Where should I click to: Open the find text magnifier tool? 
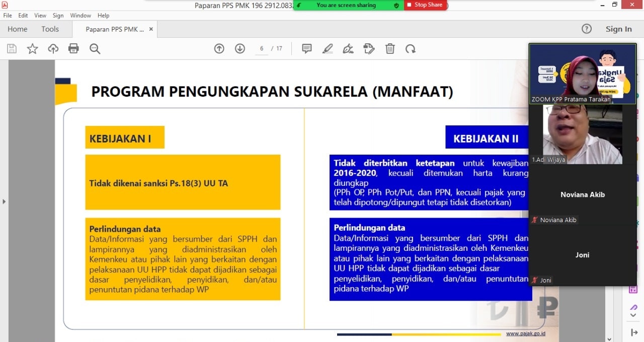(95, 49)
